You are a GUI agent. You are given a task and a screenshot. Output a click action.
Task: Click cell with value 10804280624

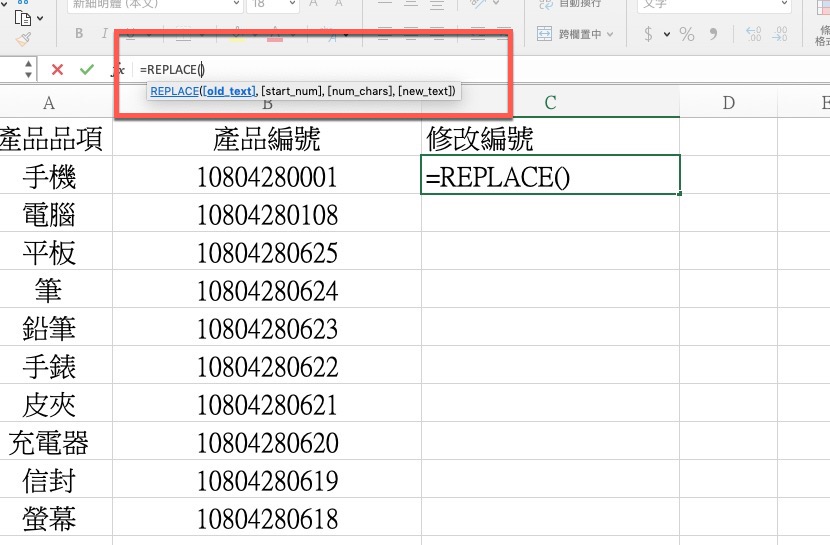pyautogui.click(x=267, y=290)
